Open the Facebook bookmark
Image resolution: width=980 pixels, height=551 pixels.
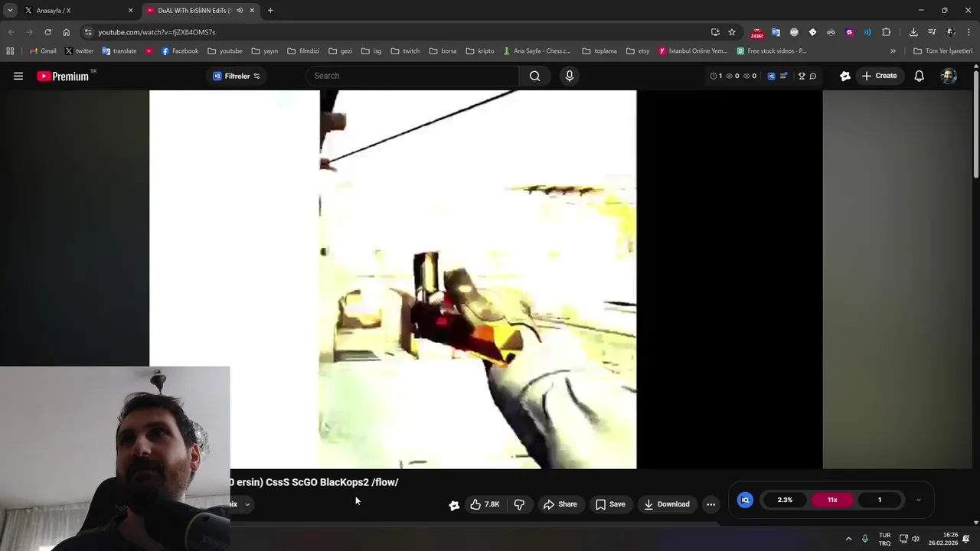(x=179, y=51)
